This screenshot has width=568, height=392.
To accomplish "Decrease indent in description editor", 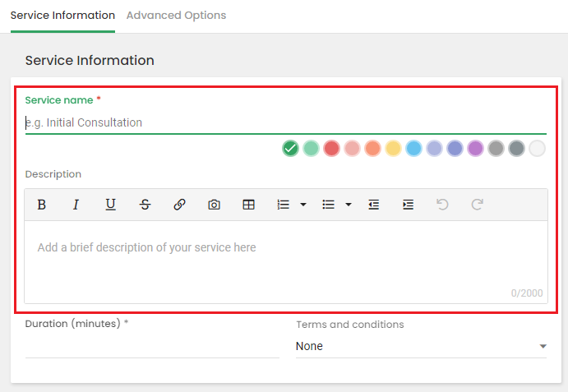I will tap(373, 205).
